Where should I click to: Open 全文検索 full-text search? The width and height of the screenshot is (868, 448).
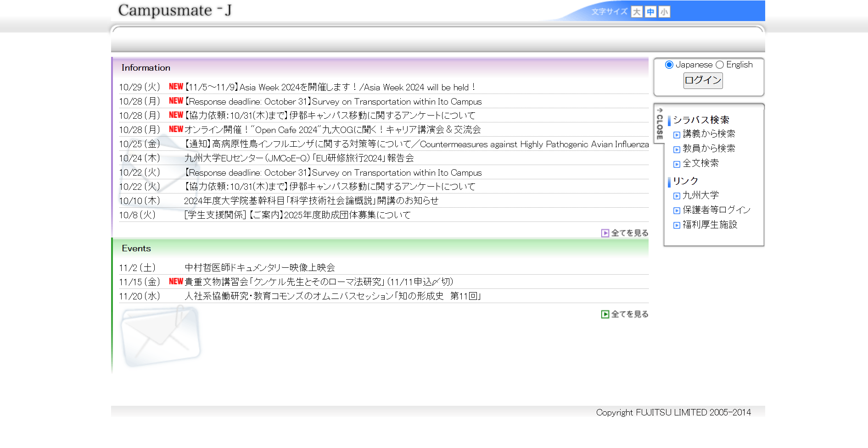(700, 163)
